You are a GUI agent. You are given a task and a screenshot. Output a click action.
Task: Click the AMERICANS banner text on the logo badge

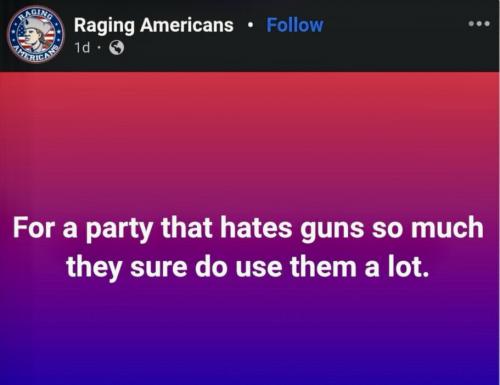coord(35,54)
